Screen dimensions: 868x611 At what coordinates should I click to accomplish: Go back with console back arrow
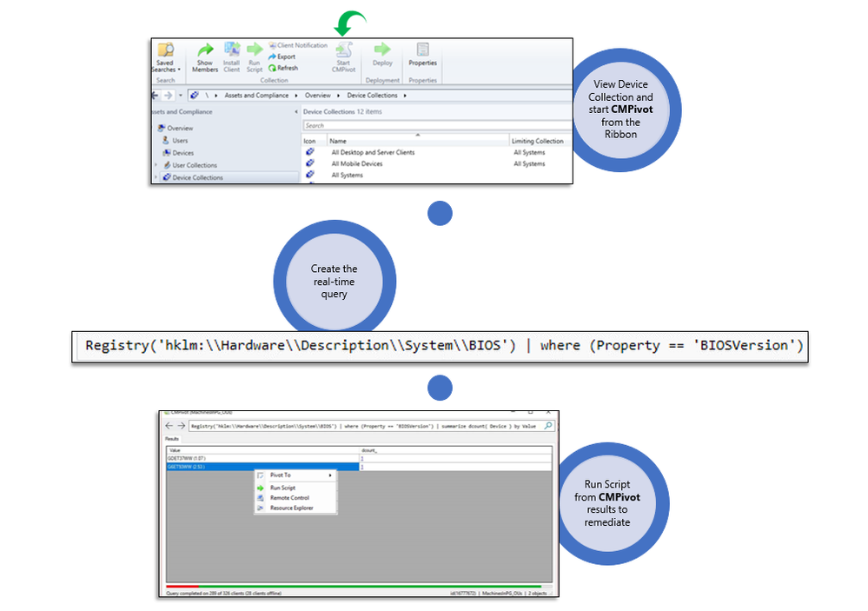point(156,96)
